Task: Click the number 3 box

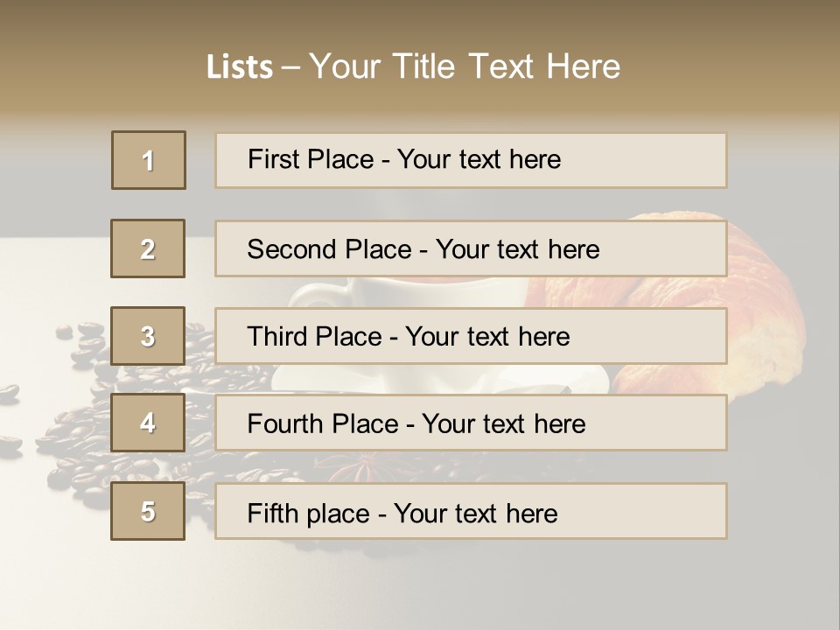Action: [148, 336]
